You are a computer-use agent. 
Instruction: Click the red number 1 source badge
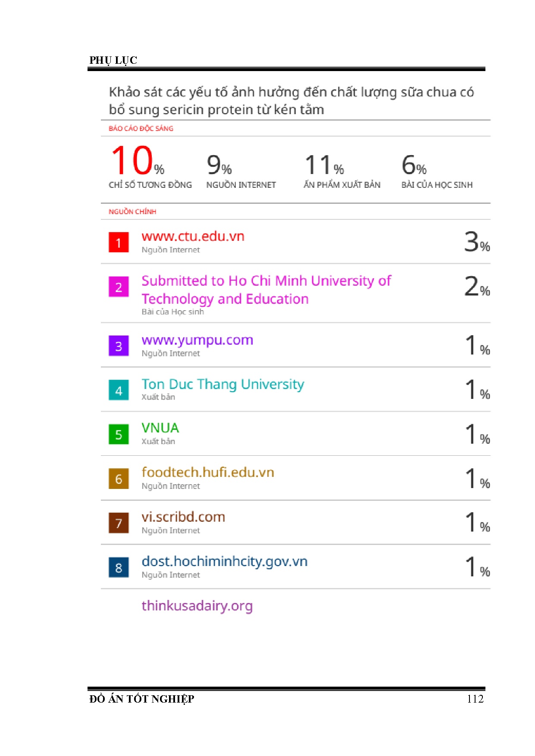119,243
